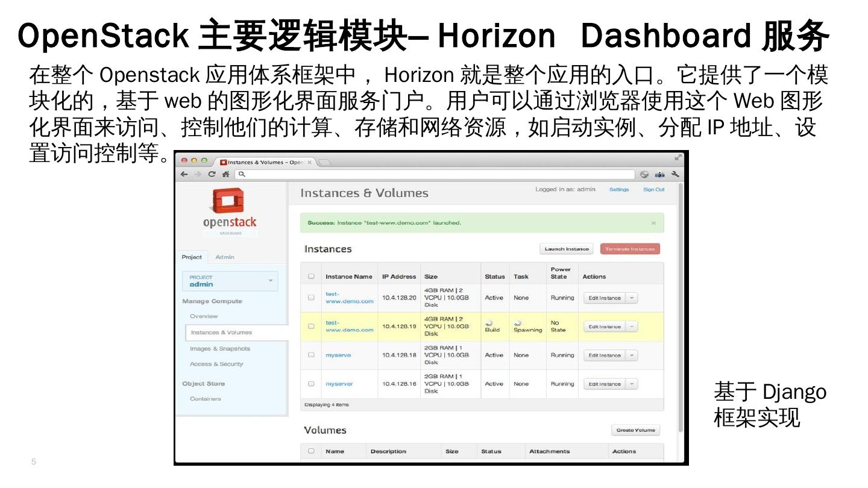Open the PROJECT admin dropdown

point(230,281)
